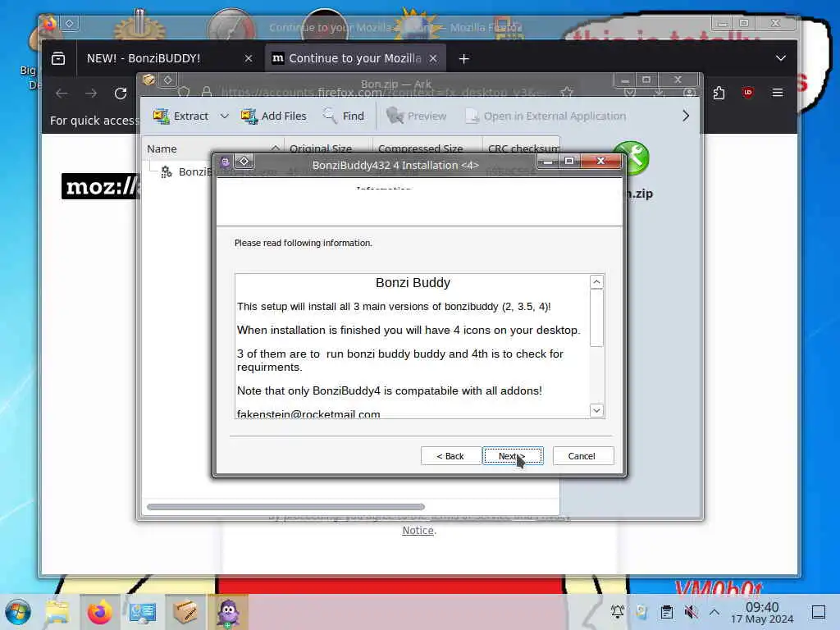Screen dimensions: 840x630
Task: Sort Ark list by CRC checksum
Action: click(x=521, y=148)
